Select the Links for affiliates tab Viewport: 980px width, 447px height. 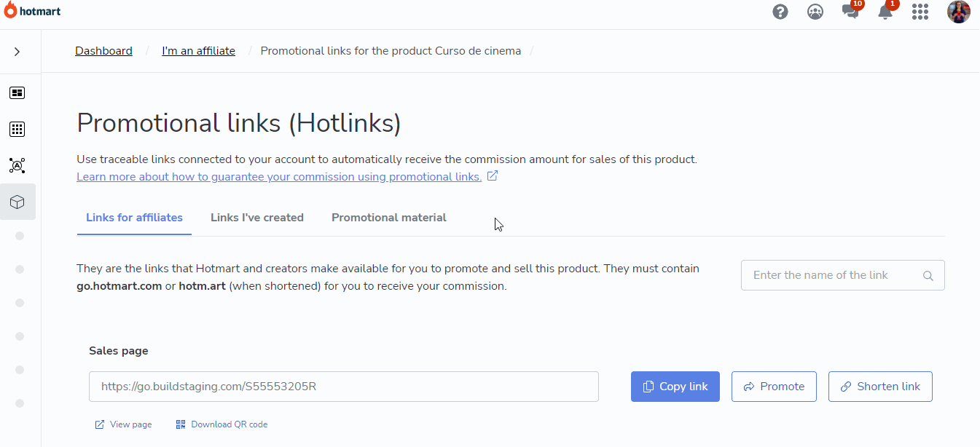tap(134, 218)
